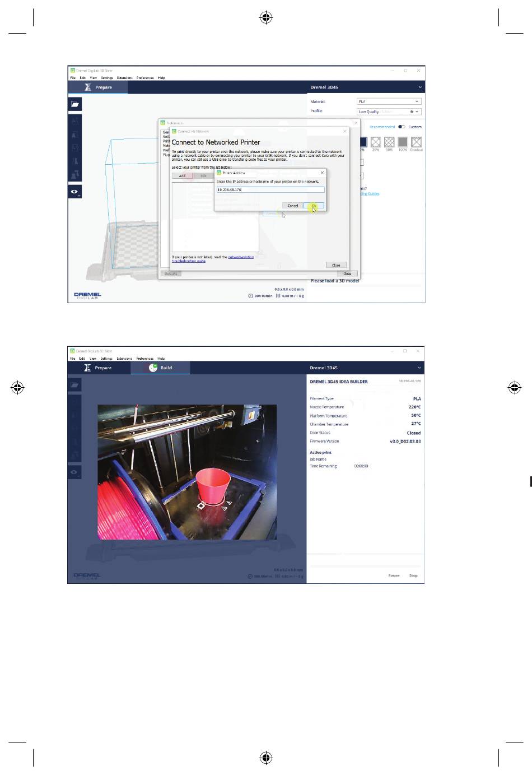Pick the Gradual infill icon
The image size is (532, 775).
pyautogui.click(x=416, y=142)
